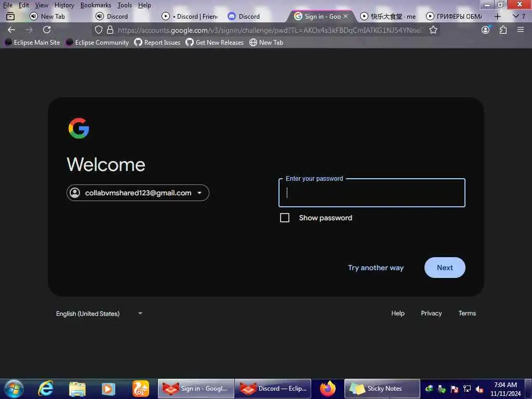
Task: Switch to the ГРИФЕРЫ tab
Action: click(454, 16)
